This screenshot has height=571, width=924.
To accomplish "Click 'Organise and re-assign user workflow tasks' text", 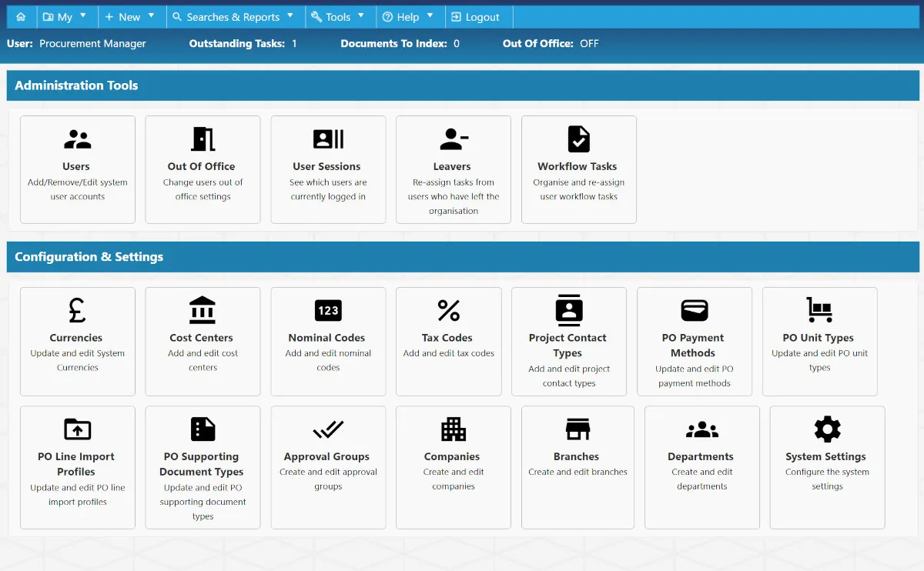I will pyautogui.click(x=578, y=189).
